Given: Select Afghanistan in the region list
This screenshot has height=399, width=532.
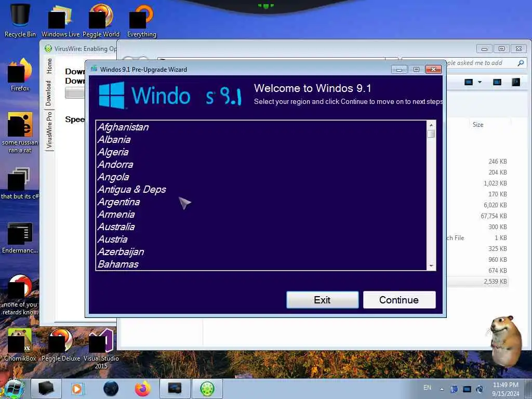Looking at the screenshot, I should coord(261,127).
